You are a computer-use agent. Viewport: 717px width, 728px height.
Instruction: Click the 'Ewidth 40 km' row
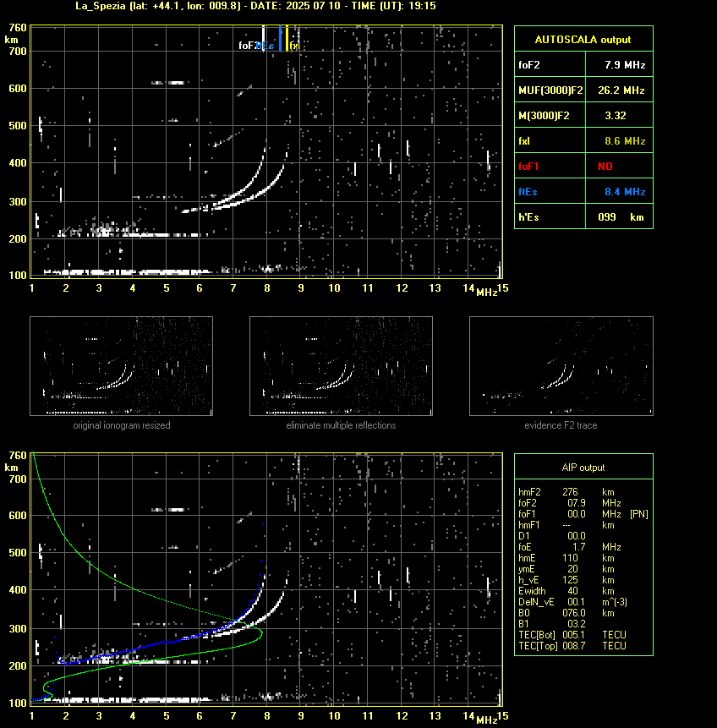pos(566,591)
